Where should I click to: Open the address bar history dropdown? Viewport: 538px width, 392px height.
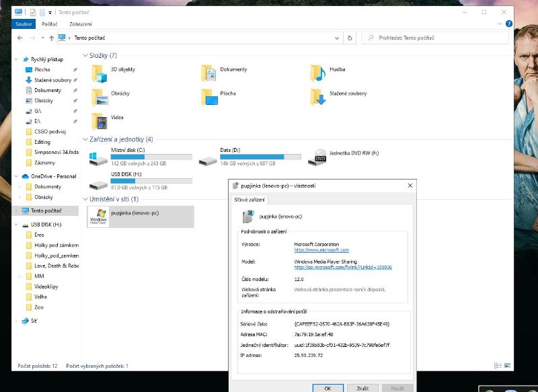(x=337, y=38)
